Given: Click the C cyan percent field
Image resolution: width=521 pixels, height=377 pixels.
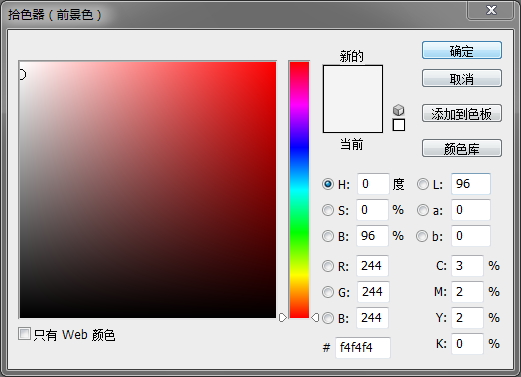Looking at the screenshot, I should click(x=467, y=266).
